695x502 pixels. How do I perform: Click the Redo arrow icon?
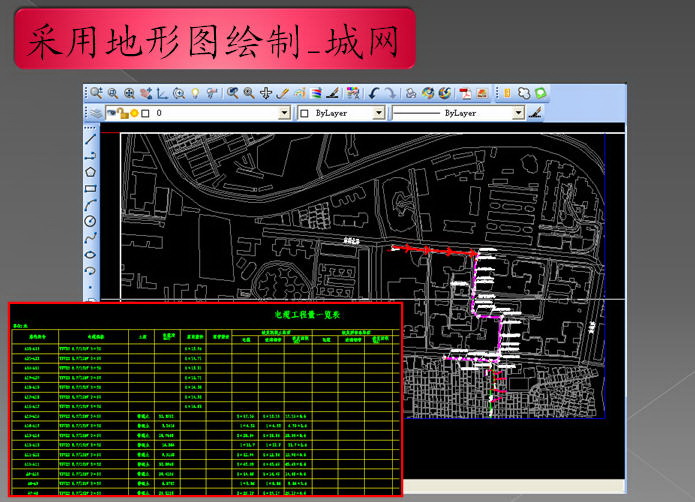[x=390, y=93]
